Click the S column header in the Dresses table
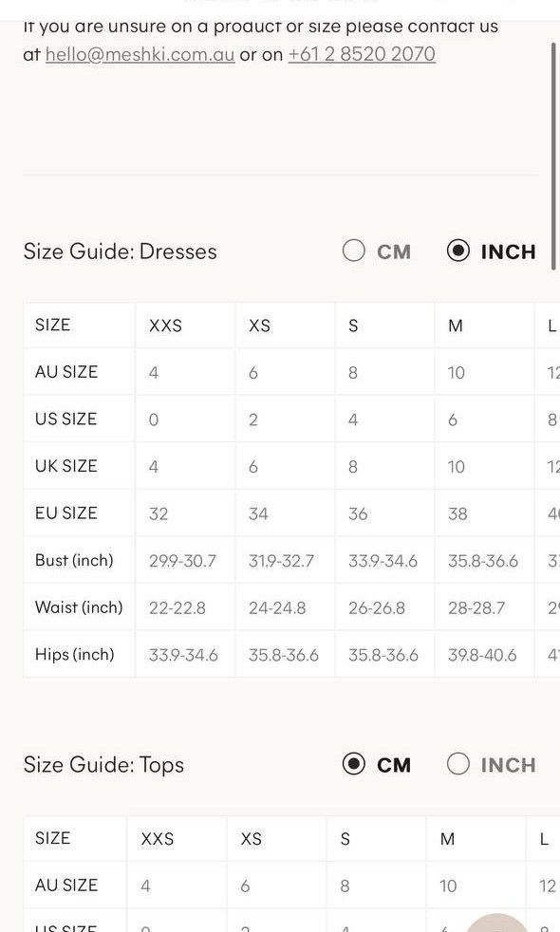This screenshot has width=560, height=932. (x=353, y=326)
